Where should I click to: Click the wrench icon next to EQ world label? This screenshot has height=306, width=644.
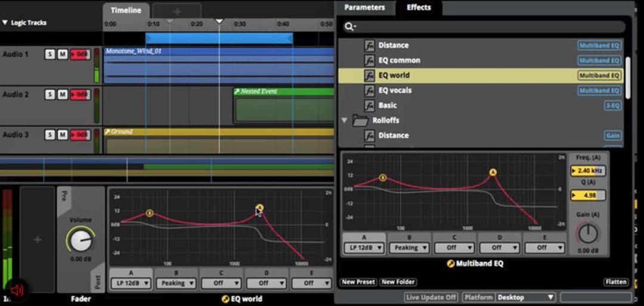coord(225,299)
